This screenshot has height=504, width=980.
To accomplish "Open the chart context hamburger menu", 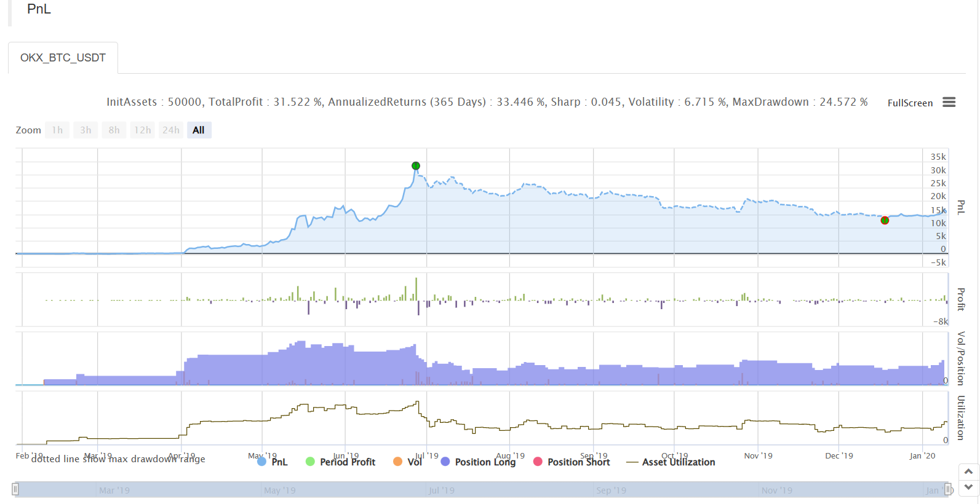I will [x=949, y=102].
